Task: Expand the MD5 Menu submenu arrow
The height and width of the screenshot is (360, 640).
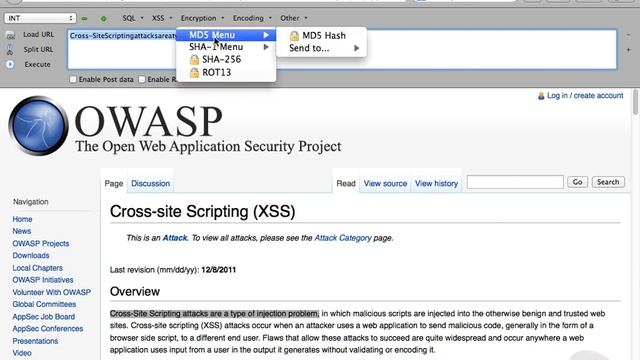Action: (x=266, y=35)
